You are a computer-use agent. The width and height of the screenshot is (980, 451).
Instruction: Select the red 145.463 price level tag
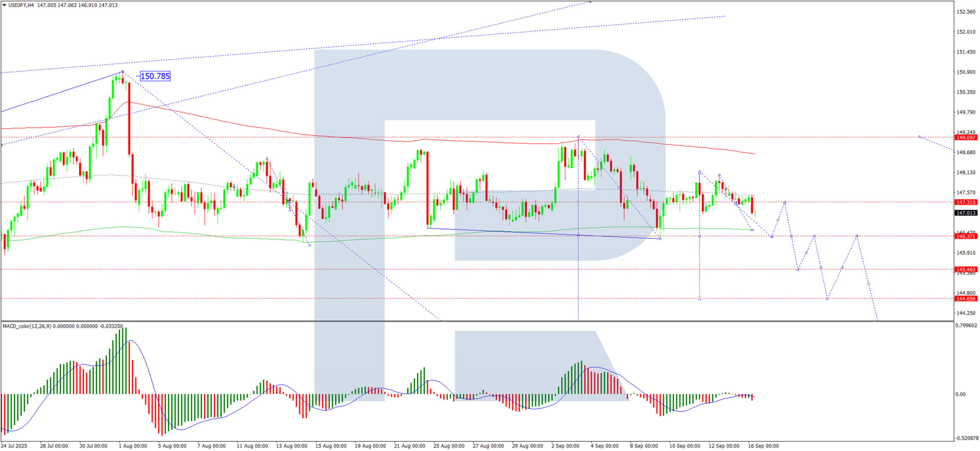[966, 270]
